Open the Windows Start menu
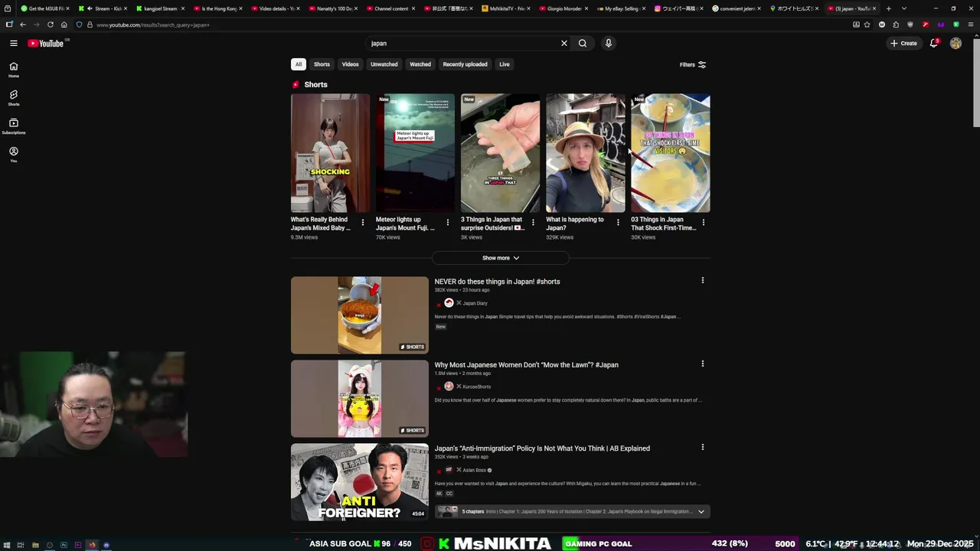 pyautogui.click(x=7, y=545)
